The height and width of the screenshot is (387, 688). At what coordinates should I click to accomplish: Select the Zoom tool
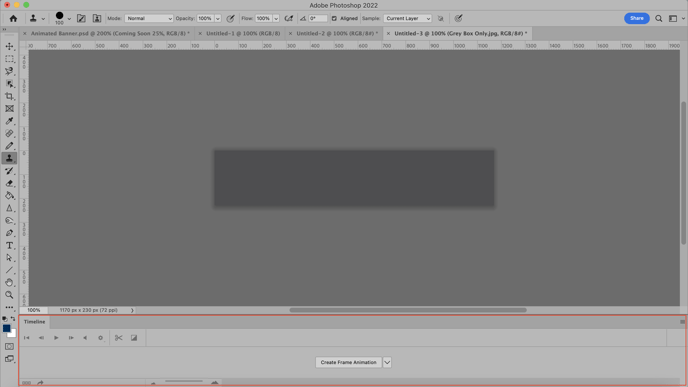[x=9, y=295]
